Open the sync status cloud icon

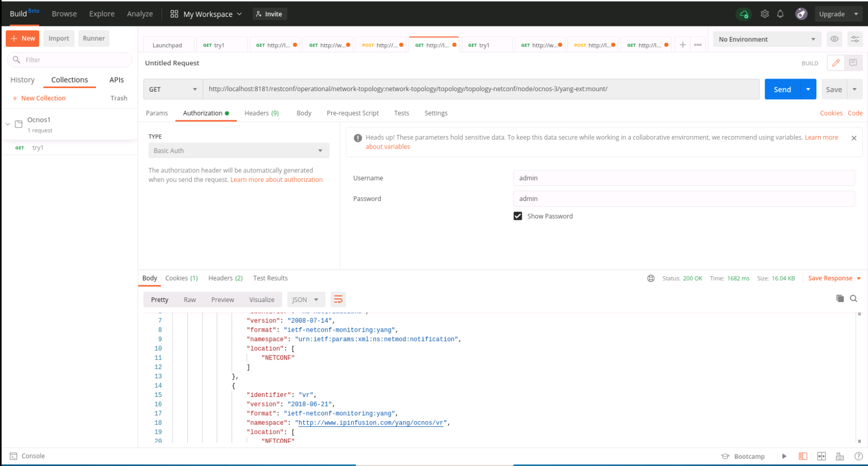point(744,14)
